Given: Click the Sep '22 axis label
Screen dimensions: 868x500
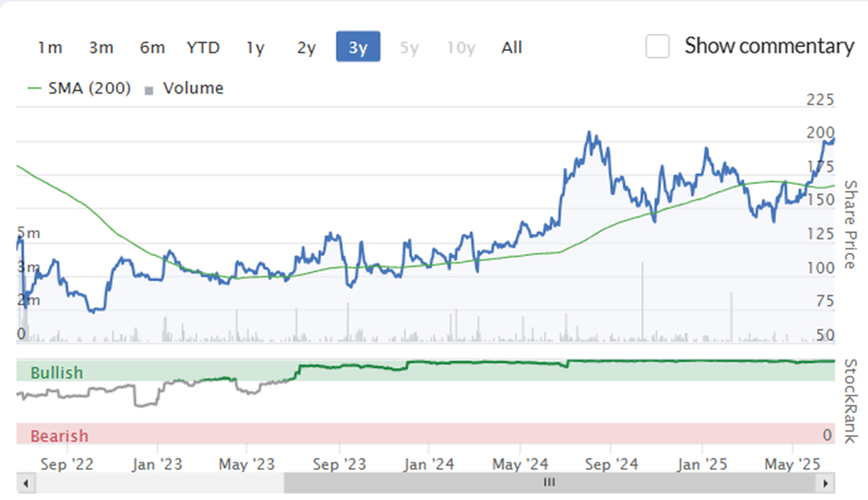Looking at the screenshot, I should tap(67, 464).
